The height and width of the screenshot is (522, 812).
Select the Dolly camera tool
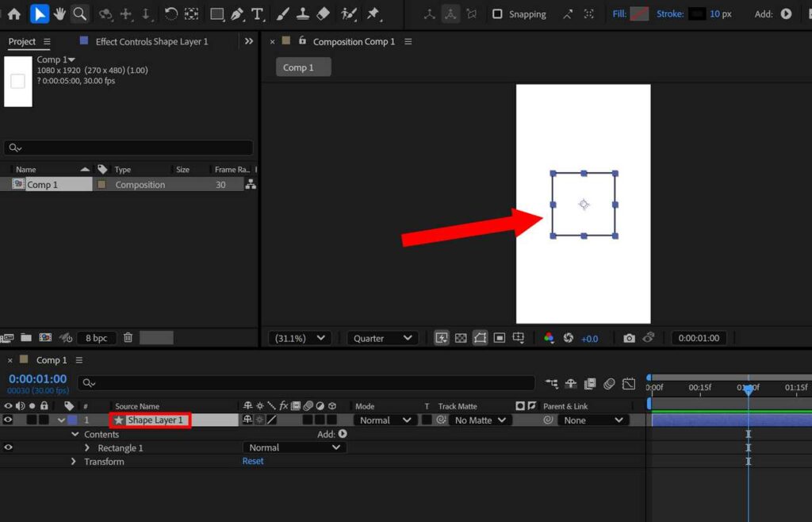[x=147, y=14]
